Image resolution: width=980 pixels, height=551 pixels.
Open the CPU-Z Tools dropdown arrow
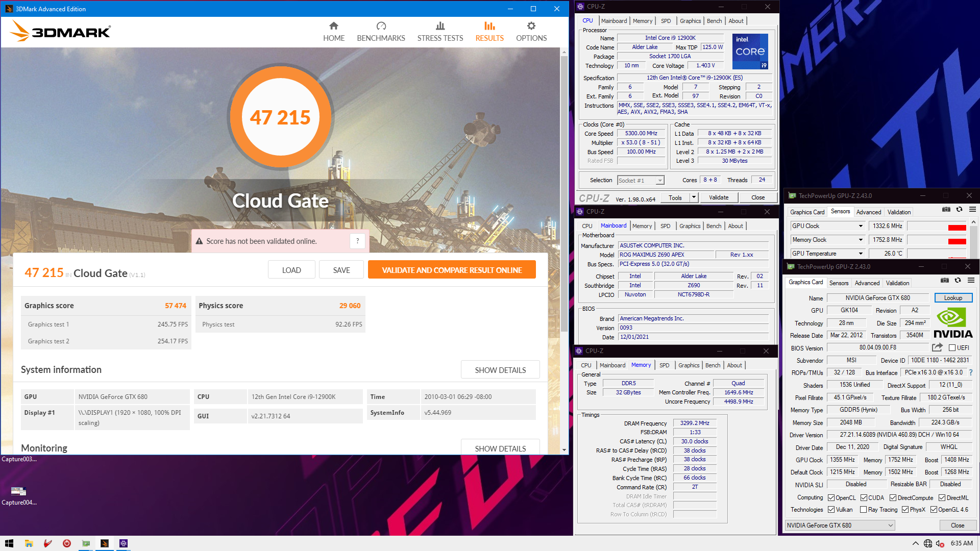point(694,197)
